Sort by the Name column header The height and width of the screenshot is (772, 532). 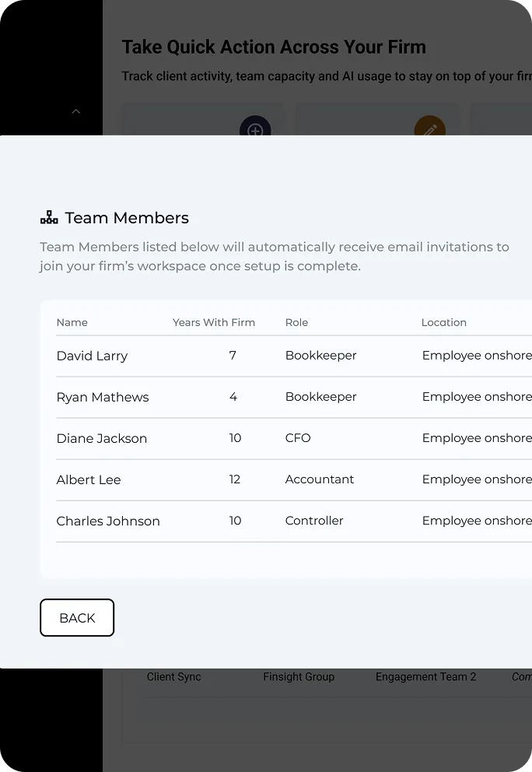point(72,322)
